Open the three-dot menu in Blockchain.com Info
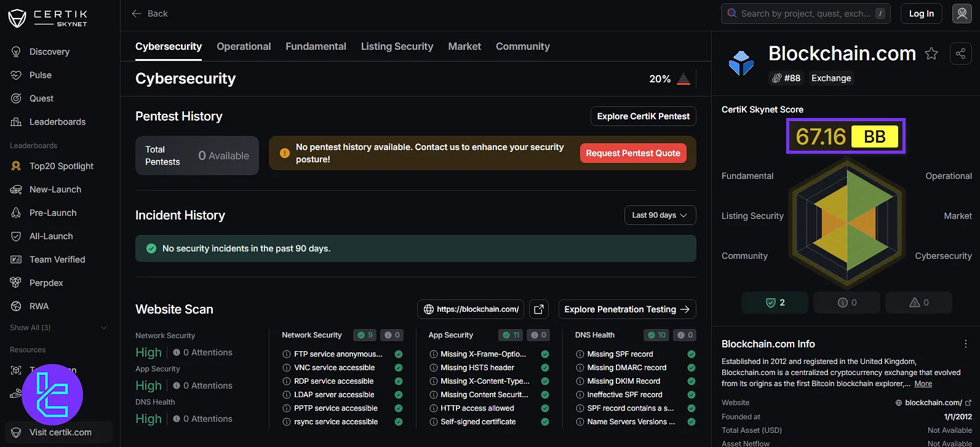980x447 pixels. [x=965, y=344]
